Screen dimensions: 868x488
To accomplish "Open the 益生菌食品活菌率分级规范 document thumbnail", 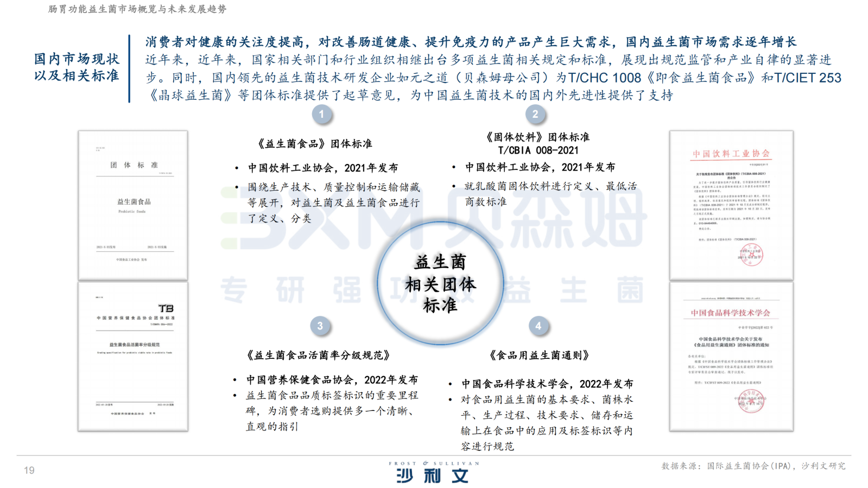I will point(133,356).
